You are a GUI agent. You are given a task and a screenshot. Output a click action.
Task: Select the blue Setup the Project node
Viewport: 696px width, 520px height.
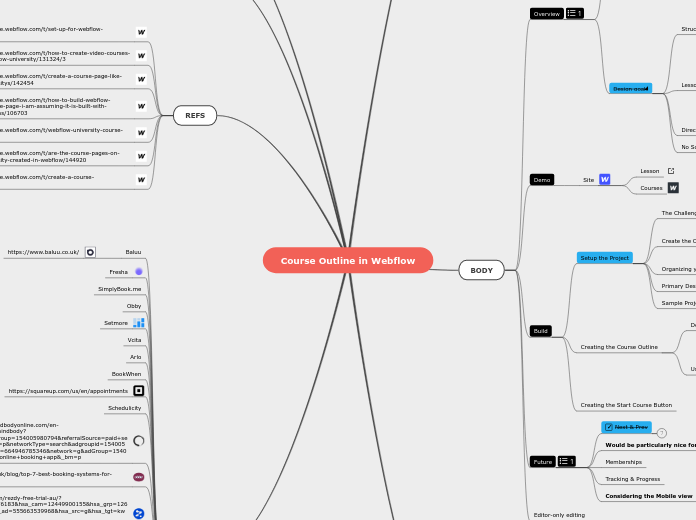605,258
